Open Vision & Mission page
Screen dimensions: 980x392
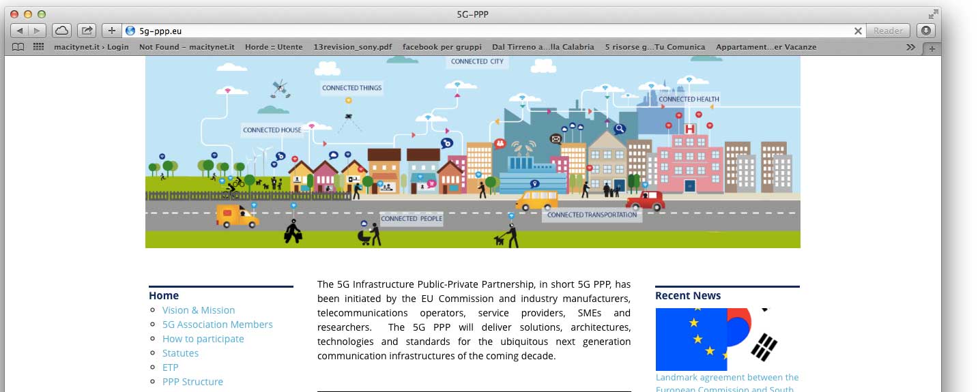[x=199, y=310]
